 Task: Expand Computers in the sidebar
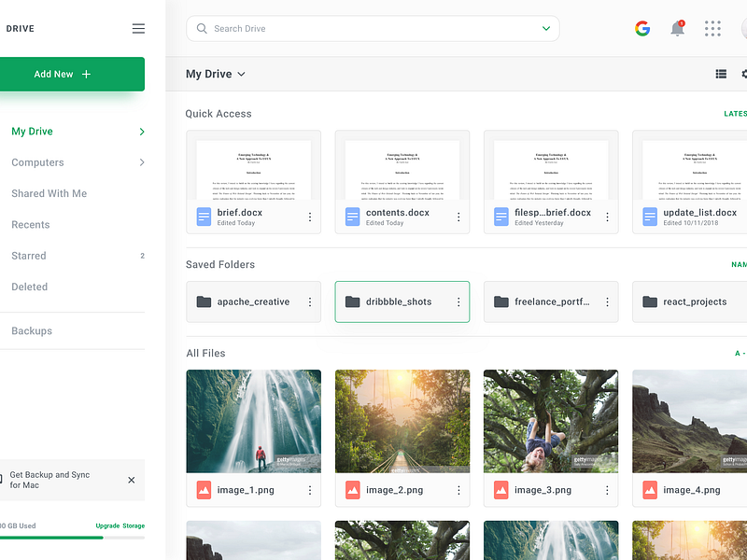point(142,162)
